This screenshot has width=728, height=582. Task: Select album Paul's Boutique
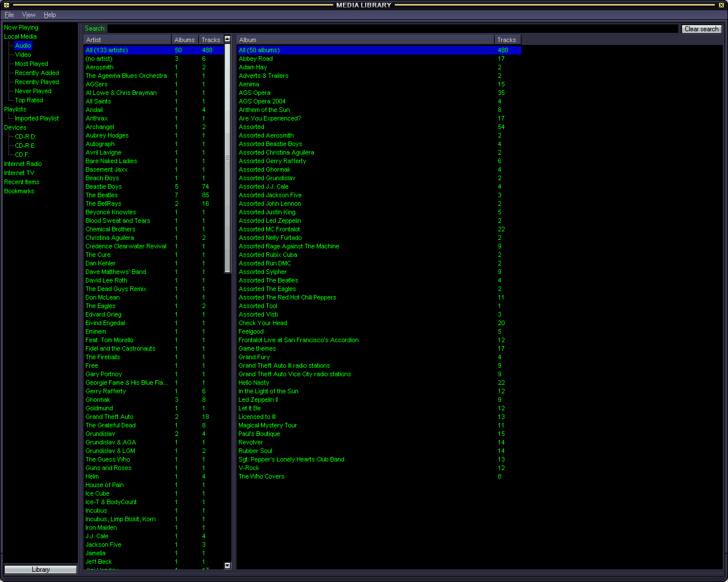pos(379,434)
